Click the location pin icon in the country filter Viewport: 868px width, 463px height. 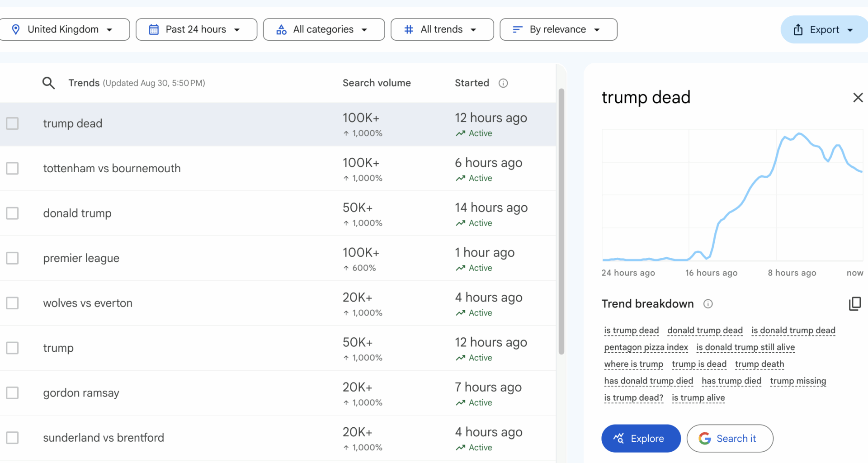[x=16, y=29]
